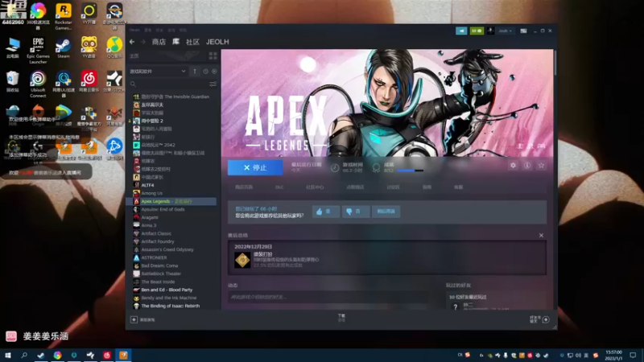Toggle ready-to-play filter icon in library
Screen dimensions: 644x362
coord(214,72)
